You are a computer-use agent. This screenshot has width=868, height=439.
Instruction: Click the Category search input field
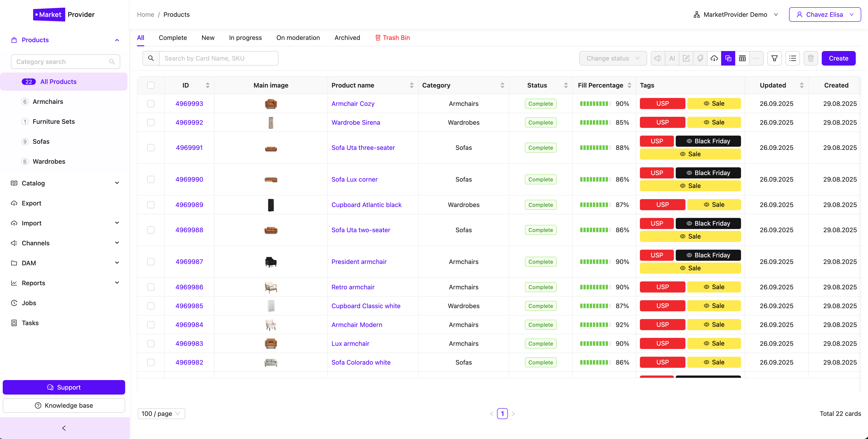click(61, 62)
